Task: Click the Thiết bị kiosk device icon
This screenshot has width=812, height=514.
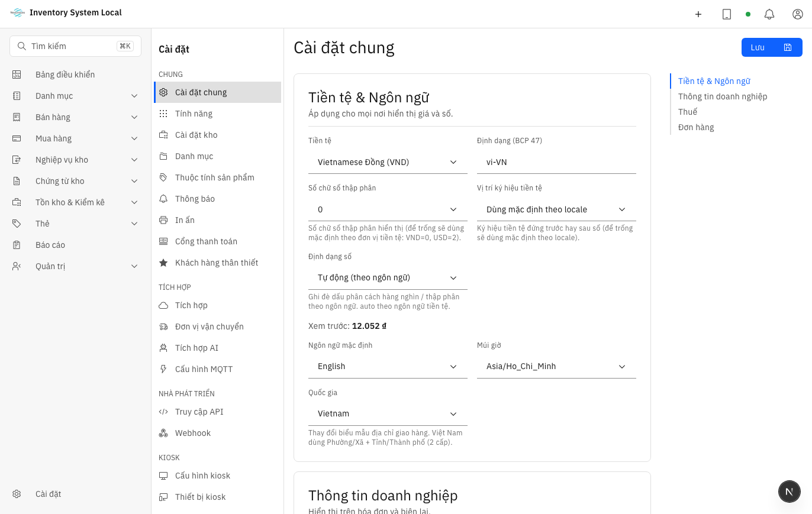Action: coord(163,497)
